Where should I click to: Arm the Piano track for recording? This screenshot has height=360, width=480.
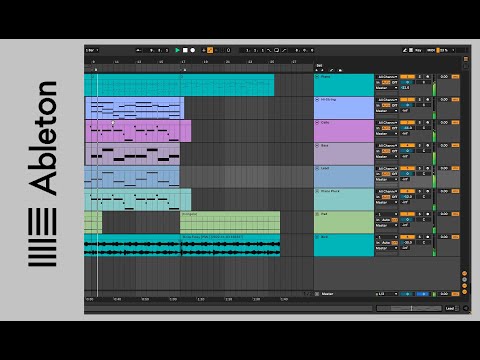pos(428,77)
